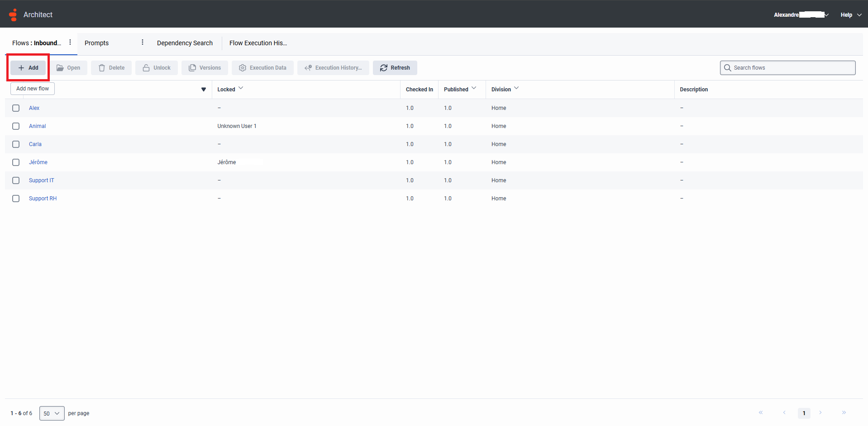Open the Flow Execution History tab

coord(258,43)
